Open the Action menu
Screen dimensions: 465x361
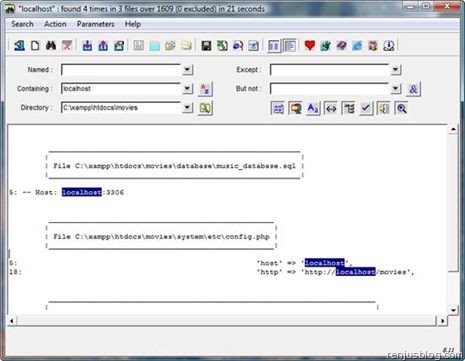[55, 24]
